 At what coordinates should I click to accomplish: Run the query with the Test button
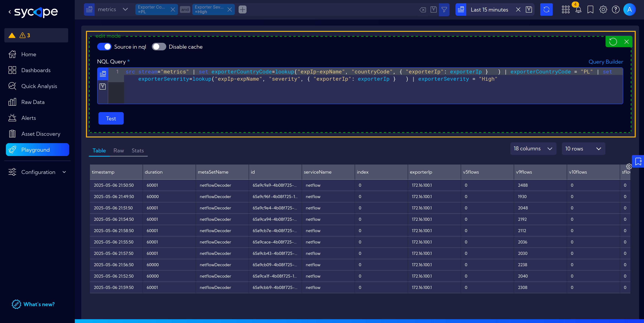[111, 118]
